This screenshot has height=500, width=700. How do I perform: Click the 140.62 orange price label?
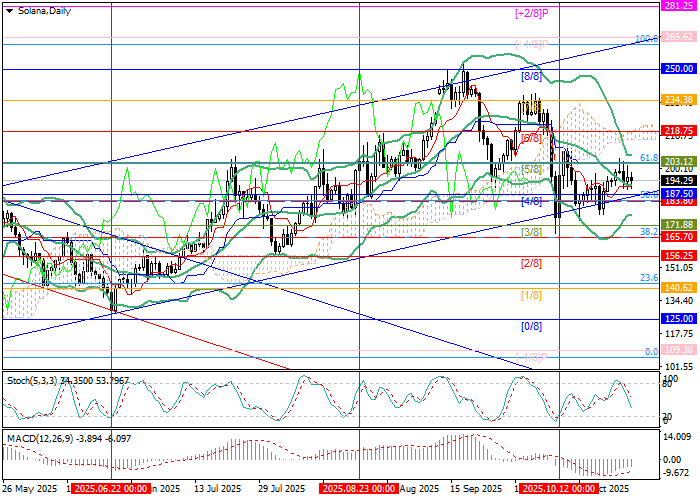(679, 288)
